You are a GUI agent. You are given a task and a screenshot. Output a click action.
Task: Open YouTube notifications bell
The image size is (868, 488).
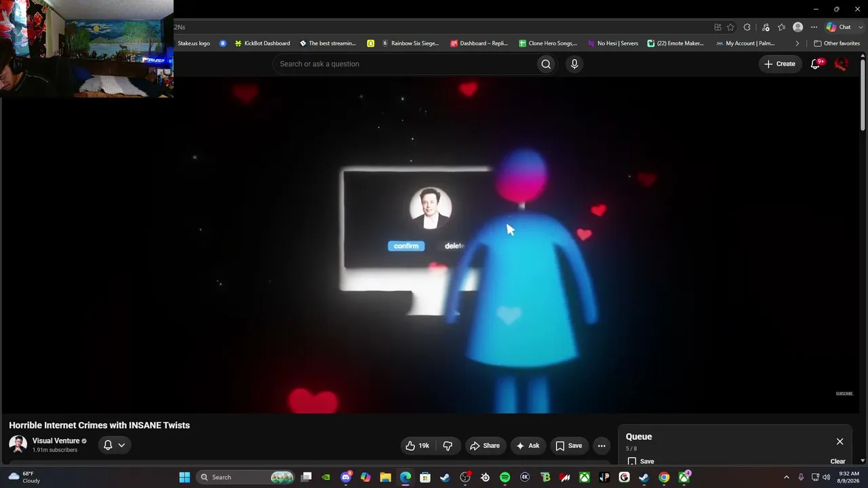point(816,64)
